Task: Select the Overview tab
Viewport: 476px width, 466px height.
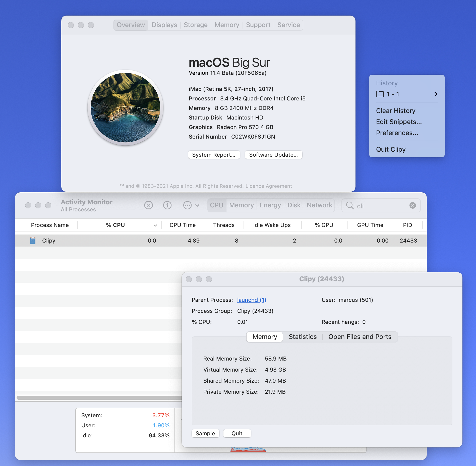Action: point(131,25)
